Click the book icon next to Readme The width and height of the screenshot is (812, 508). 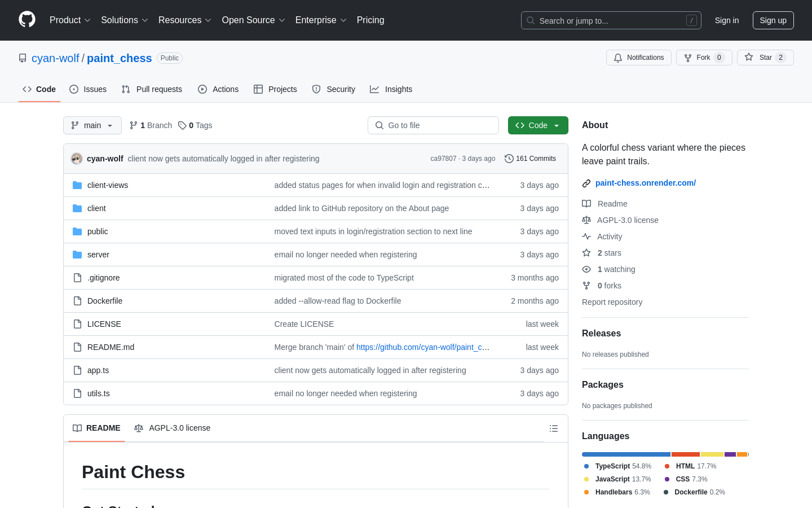[x=586, y=204]
